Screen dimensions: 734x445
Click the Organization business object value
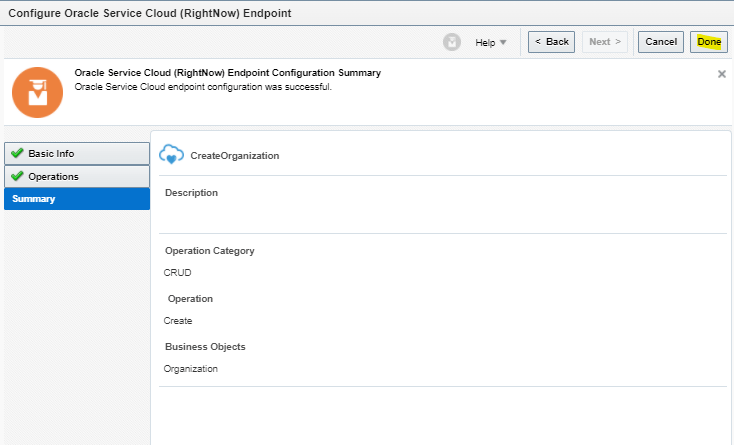click(x=190, y=369)
